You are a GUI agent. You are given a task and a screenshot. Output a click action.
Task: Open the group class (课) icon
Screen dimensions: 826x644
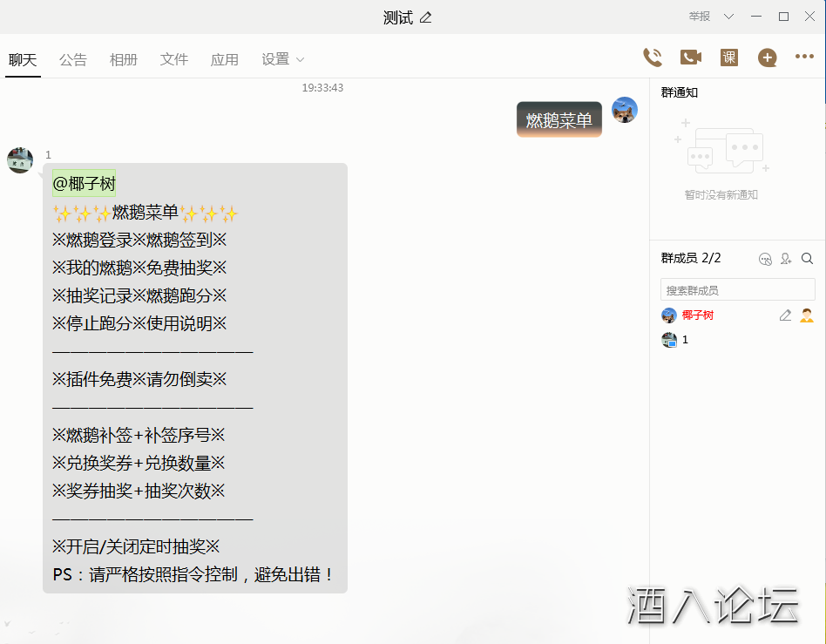[729, 58]
